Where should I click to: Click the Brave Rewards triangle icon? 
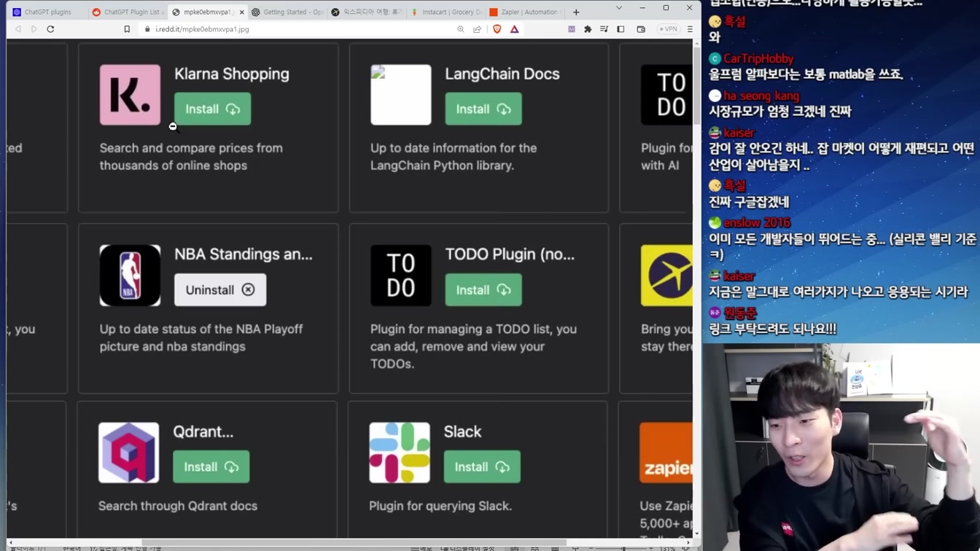point(514,29)
